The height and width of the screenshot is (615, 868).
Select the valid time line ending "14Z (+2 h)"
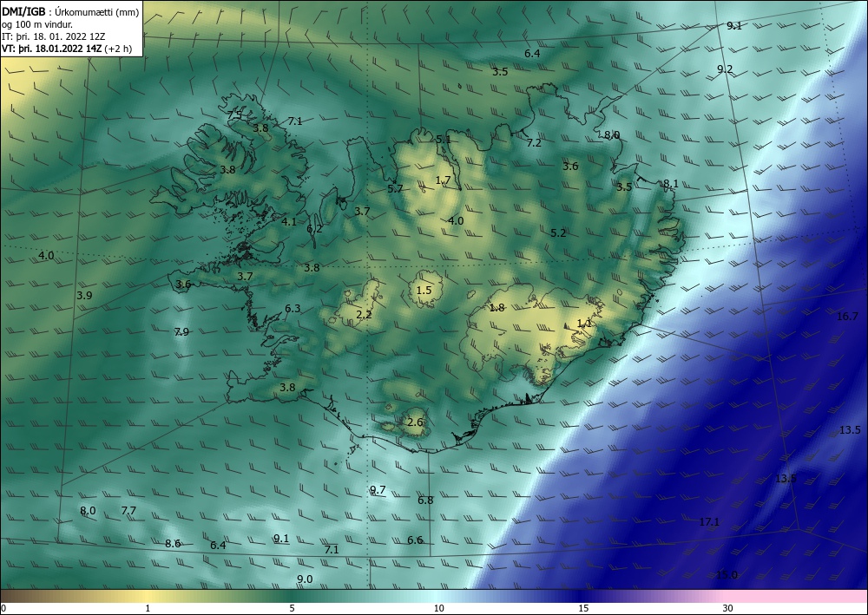pos(67,49)
